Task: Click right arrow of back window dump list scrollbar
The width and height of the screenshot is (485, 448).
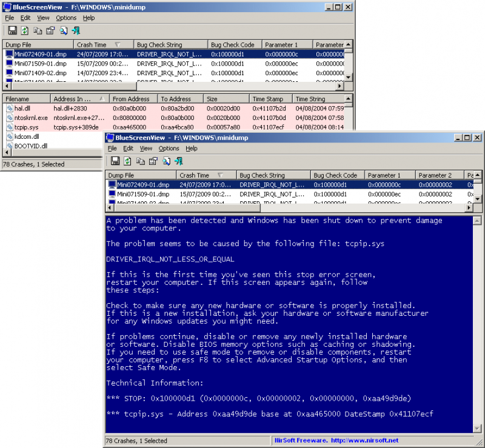Action: tap(340, 85)
